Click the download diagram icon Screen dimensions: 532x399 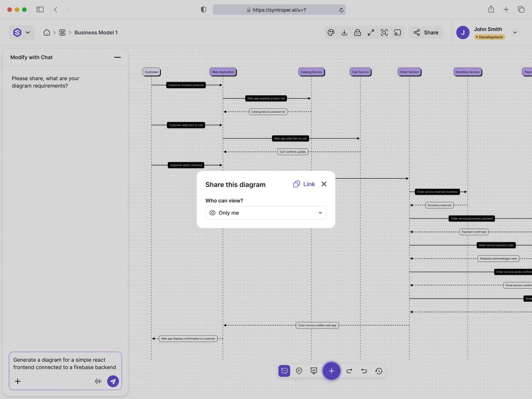[x=344, y=33]
